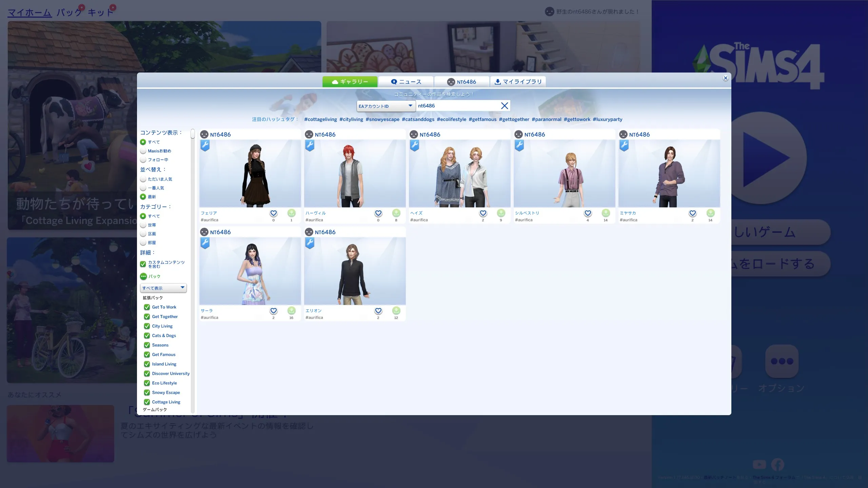Click the #snowyescape hashtag link
Image resolution: width=868 pixels, height=488 pixels.
(382, 119)
